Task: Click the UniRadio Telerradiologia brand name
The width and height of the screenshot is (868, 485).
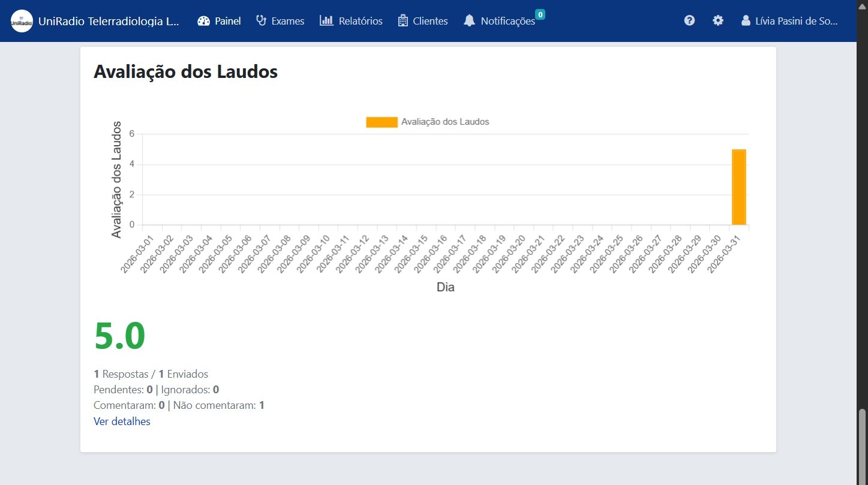Action: click(109, 21)
